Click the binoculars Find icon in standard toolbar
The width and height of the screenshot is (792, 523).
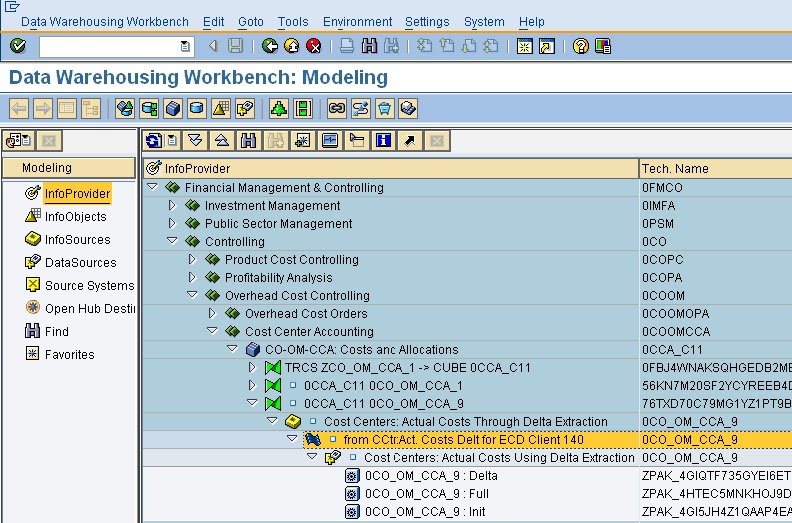[x=369, y=46]
